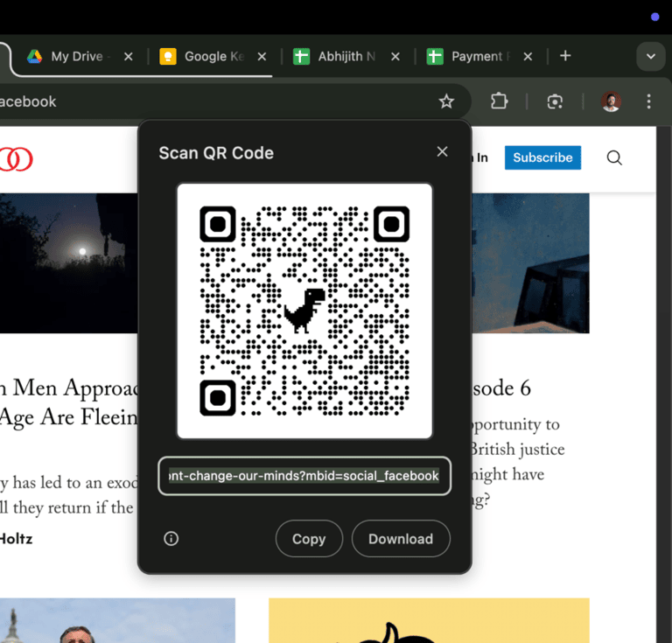Screen dimensions: 672x643
Task: Close the Payment spreadsheet tab
Action: point(528,57)
